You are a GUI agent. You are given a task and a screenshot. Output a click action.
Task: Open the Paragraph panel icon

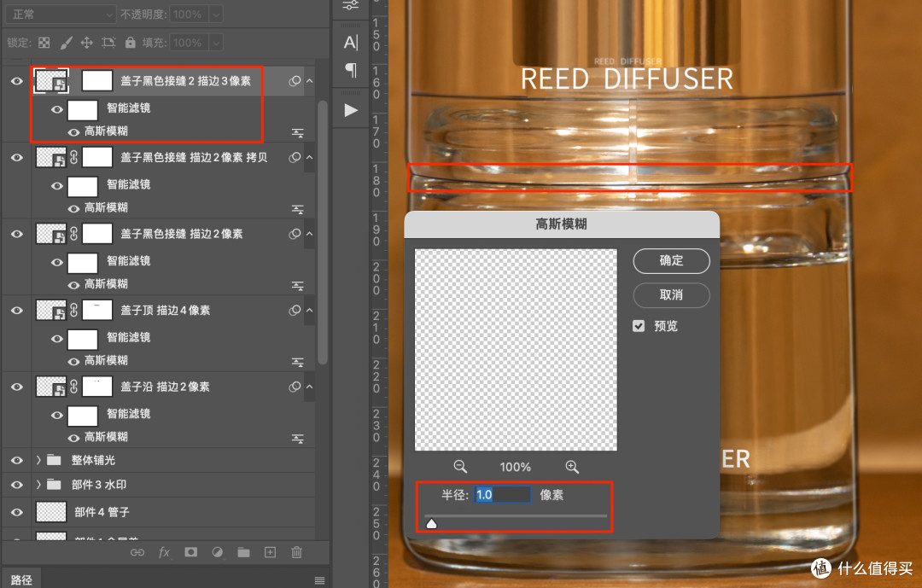[351, 70]
